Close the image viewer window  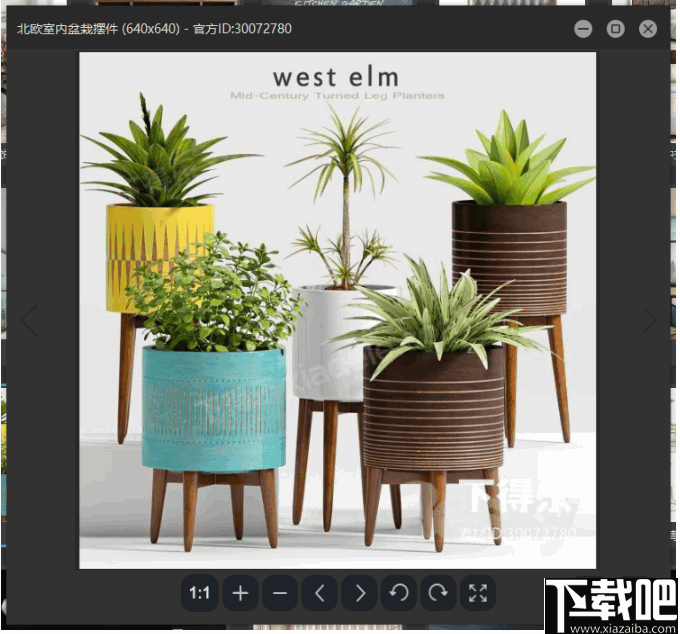(648, 29)
